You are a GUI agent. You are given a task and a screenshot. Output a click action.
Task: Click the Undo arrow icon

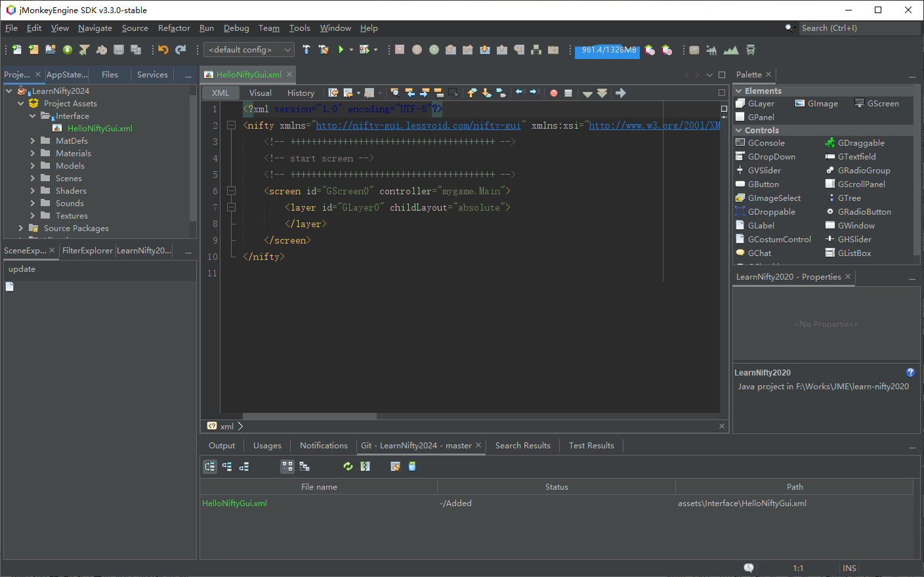click(163, 50)
